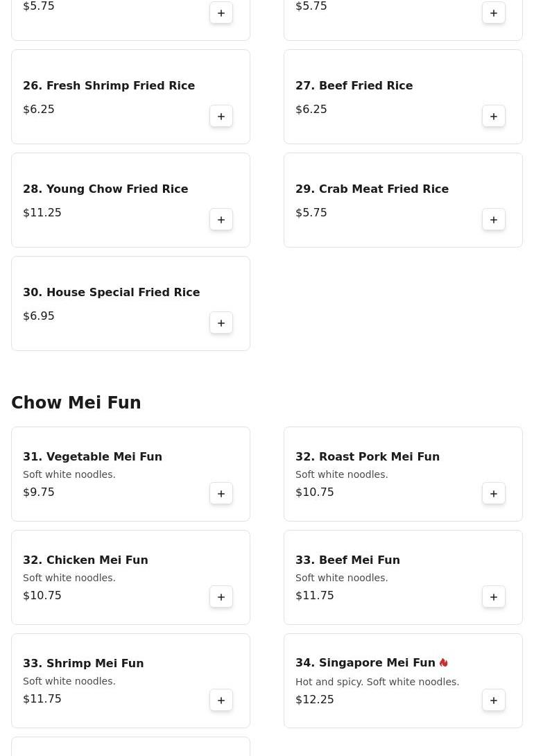Click the Chow Mei Fun heading
534x756 pixels.
[x=76, y=403]
